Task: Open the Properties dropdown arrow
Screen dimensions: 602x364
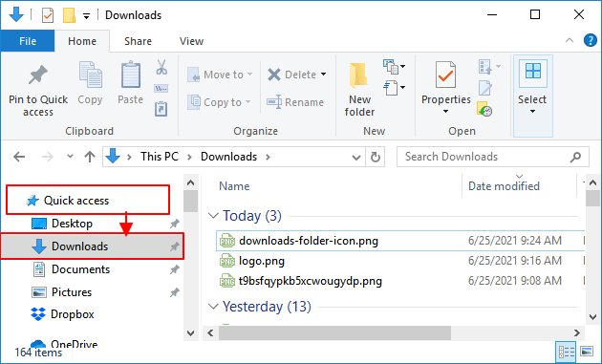Action: 445,112
